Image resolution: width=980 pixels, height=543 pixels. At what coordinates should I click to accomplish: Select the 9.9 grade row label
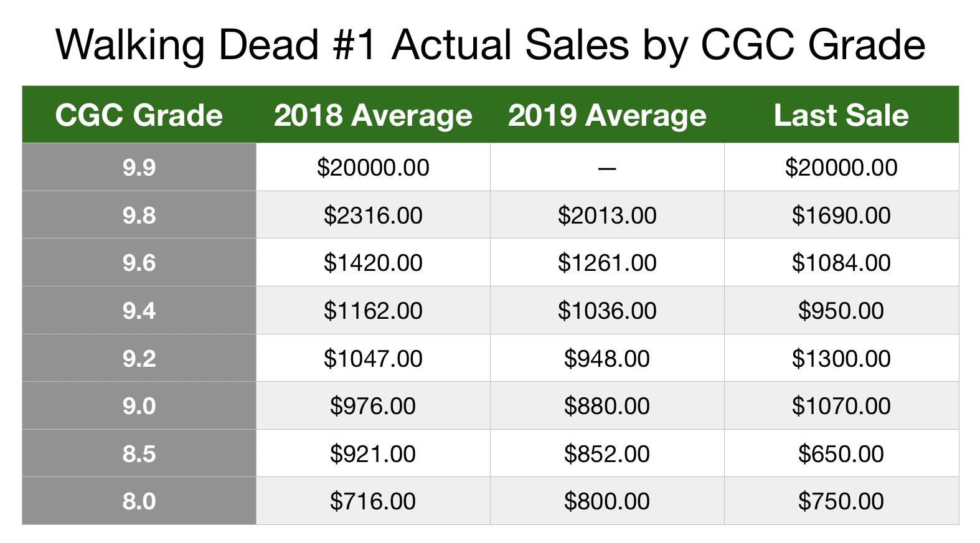click(x=139, y=168)
